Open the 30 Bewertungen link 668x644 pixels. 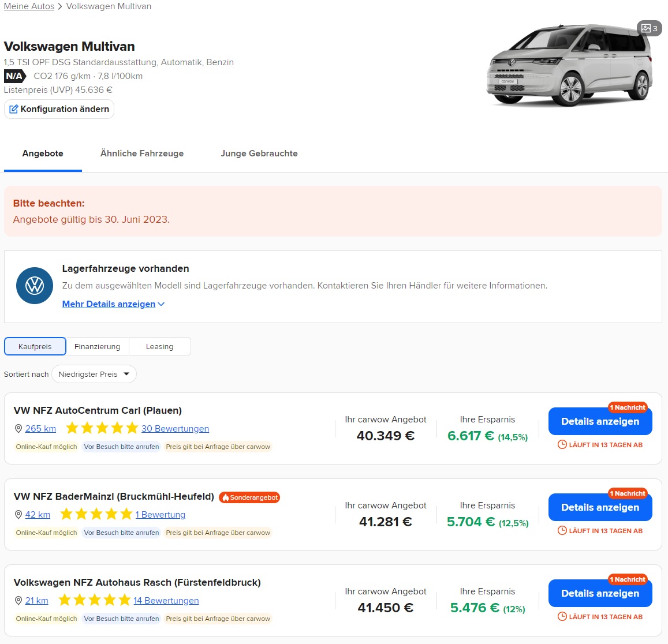[175, 428]
